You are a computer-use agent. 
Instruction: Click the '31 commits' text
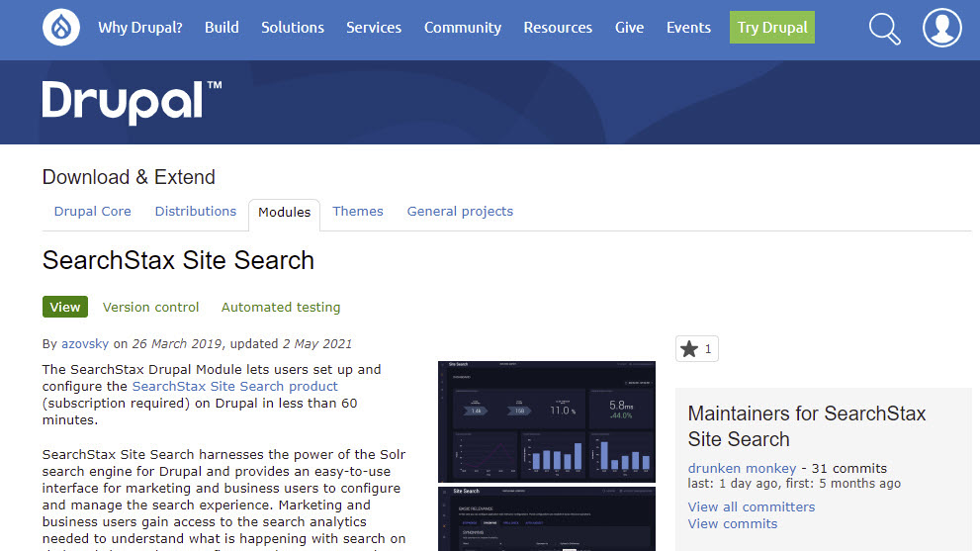848,469
